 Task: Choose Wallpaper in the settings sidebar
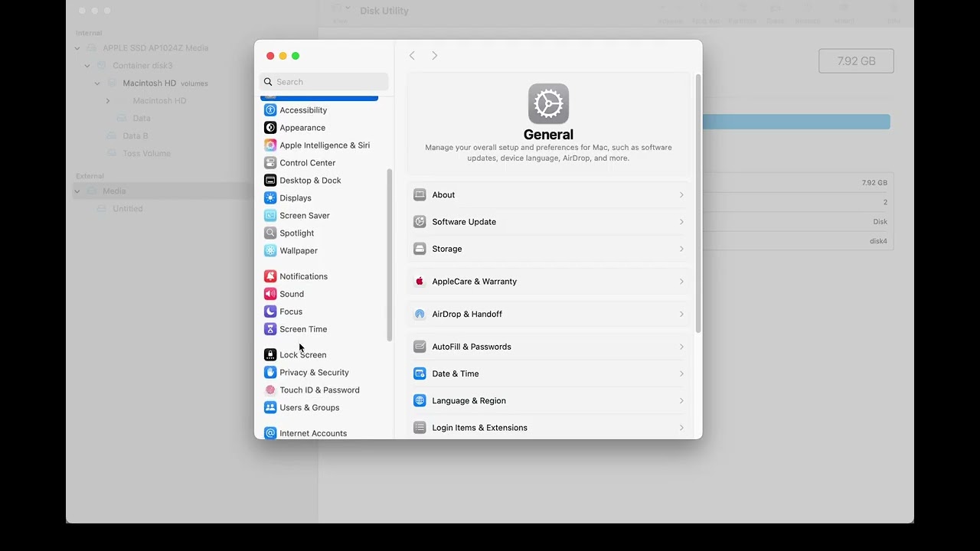[x=319, y=251]
